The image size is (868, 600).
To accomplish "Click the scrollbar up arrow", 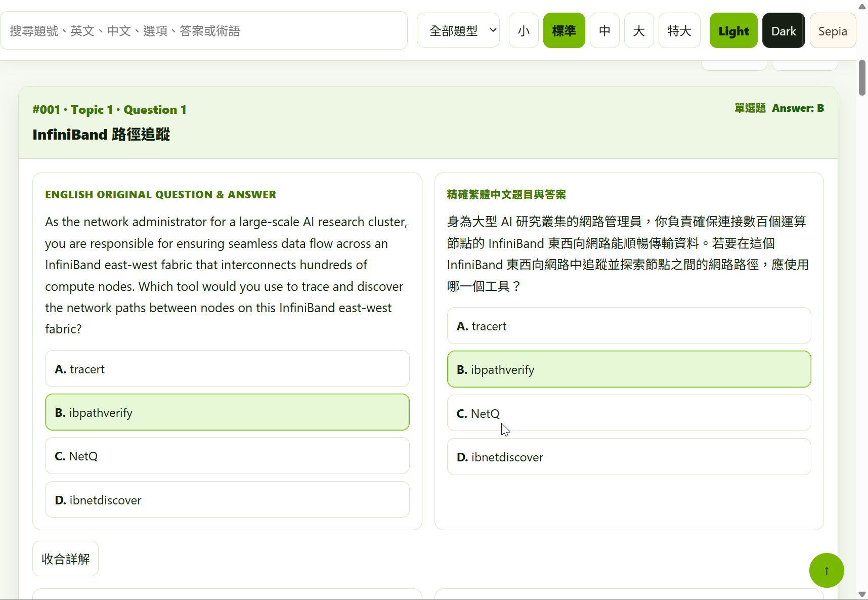I will [862, 6].
